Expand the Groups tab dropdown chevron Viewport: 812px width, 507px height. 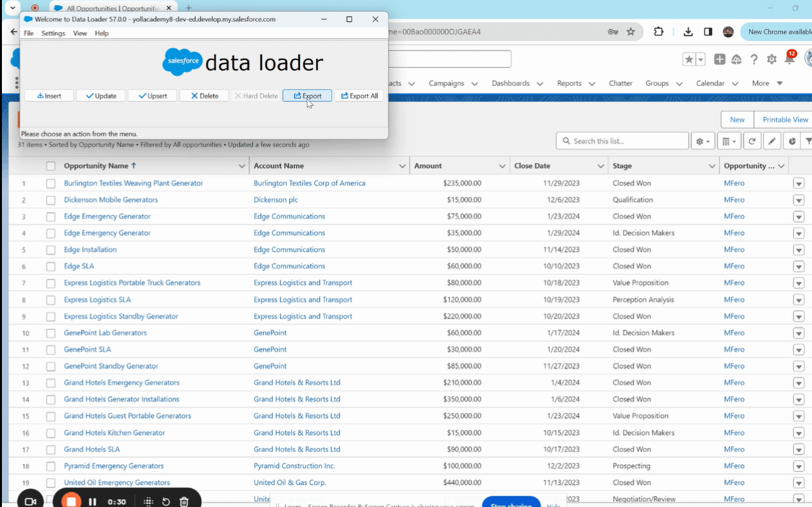click(x=679, y=83)
